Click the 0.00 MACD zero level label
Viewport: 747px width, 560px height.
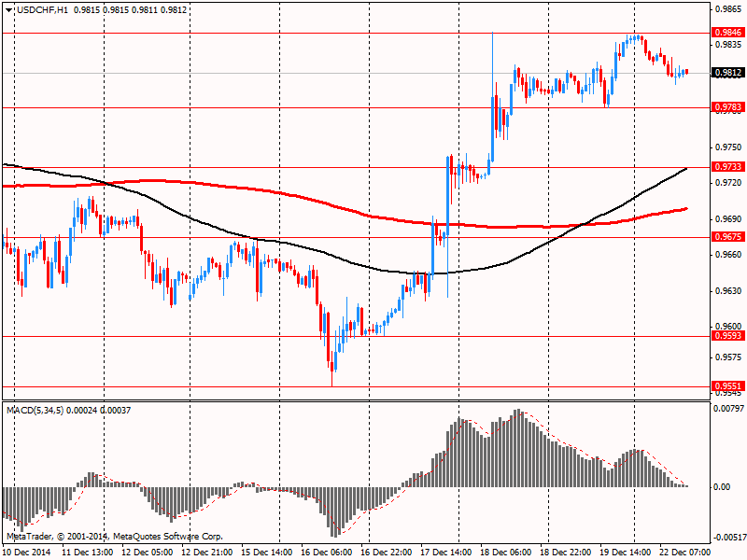[x=722, y=486]
